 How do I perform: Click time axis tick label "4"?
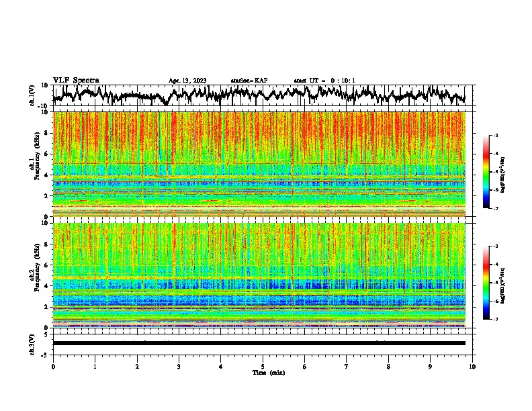click(220, 367)
